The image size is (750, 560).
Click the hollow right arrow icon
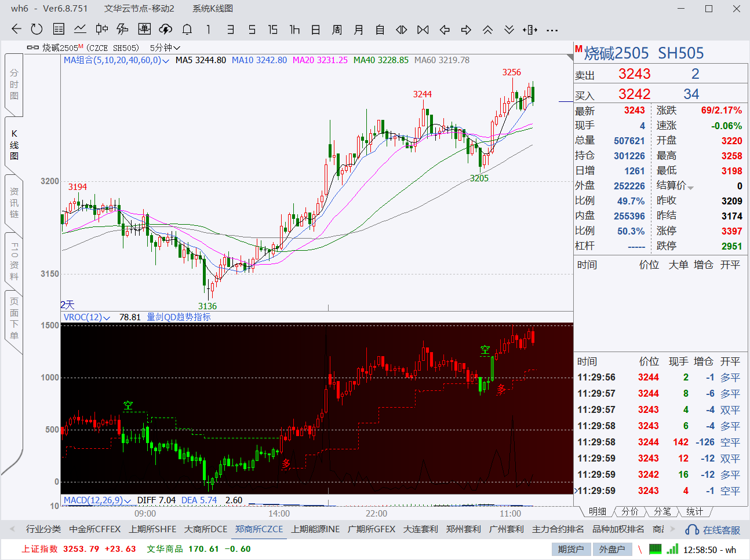(466, 29)
